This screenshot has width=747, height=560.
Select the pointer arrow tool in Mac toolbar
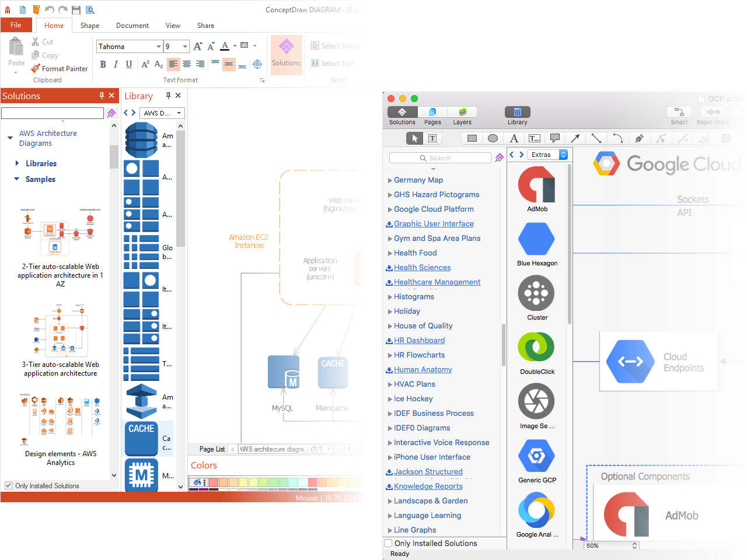tap(415, 138)
